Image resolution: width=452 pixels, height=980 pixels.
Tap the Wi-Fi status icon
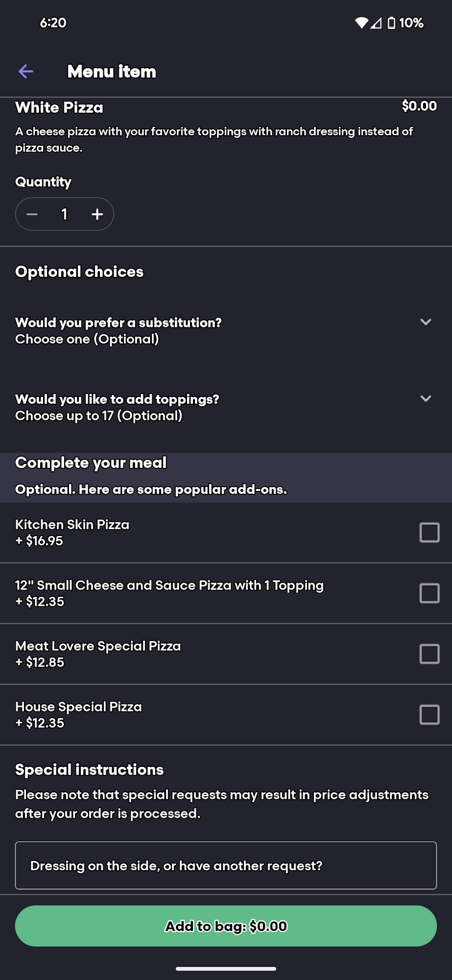(x=361, y=23)
